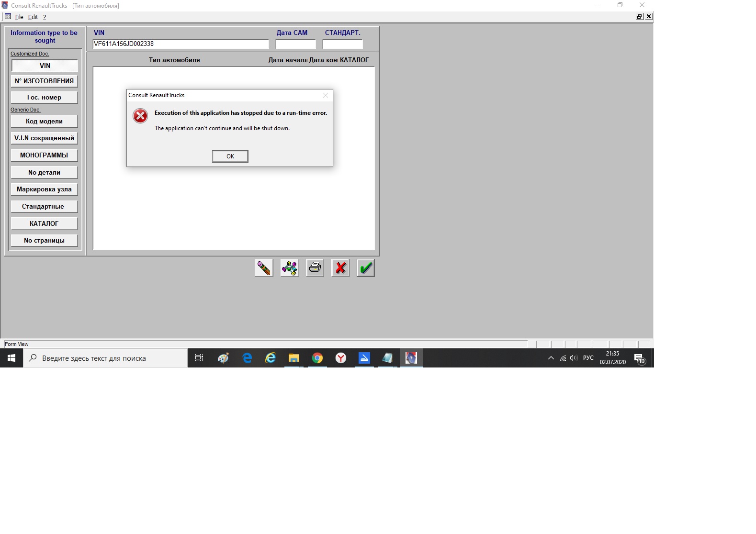Click the Тип автомобиля column header
The width and height of the screenshot is (756, 534).
tap(174, 60)
